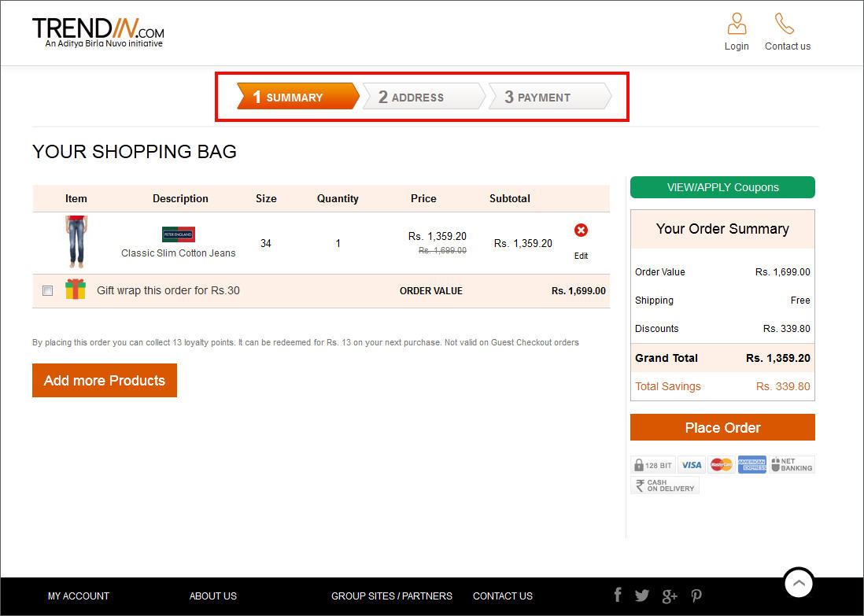Enable gift wrap checkbox for Rs.30

pos(48,291)
